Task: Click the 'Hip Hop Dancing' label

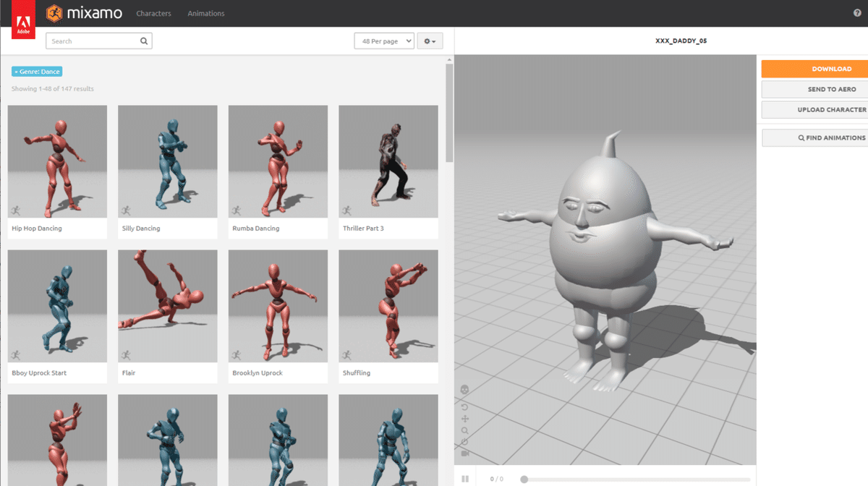Action: tap(37, 229)
